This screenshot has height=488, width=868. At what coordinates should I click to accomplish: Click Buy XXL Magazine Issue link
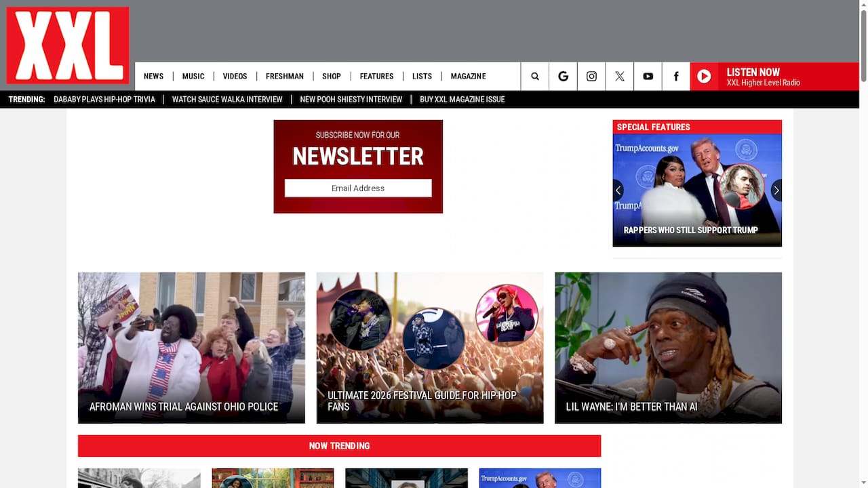(x=462, y=100)
